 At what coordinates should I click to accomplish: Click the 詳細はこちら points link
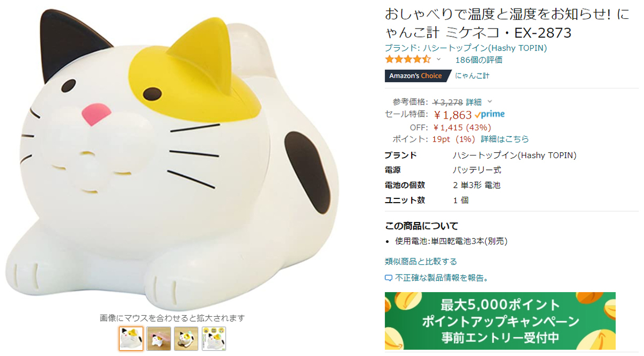tap(504, 139)
